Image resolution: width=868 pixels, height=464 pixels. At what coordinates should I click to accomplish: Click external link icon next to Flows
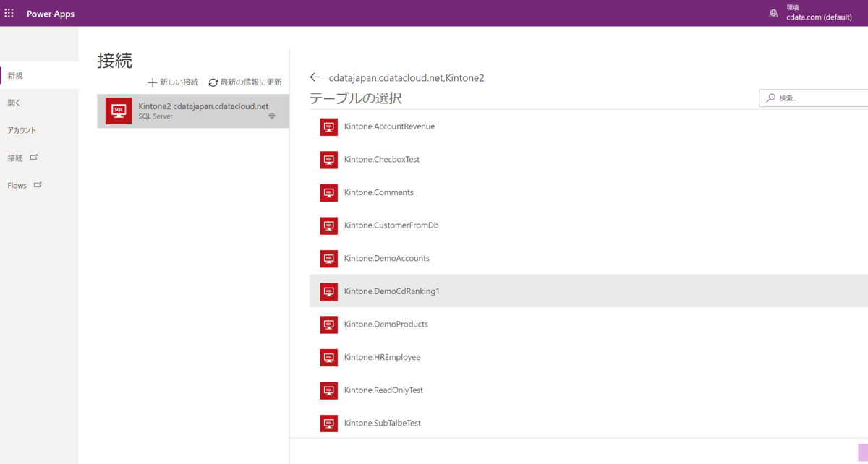pyautogui.click(x=38, y=184)
